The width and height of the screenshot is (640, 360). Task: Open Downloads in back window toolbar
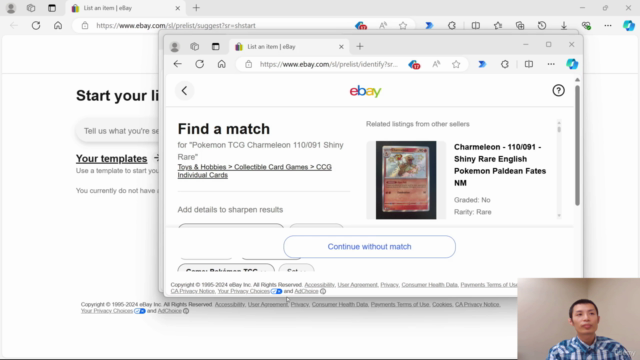click(x=564, y=25)
